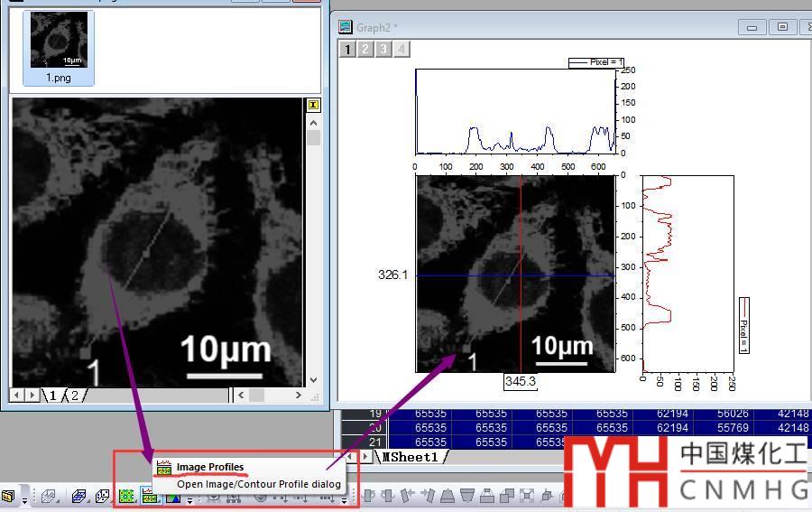This screenshot has height=512, width=812.
Task: Expand dropdown next to leftmost toolbar icon
Action: point(24,500)
